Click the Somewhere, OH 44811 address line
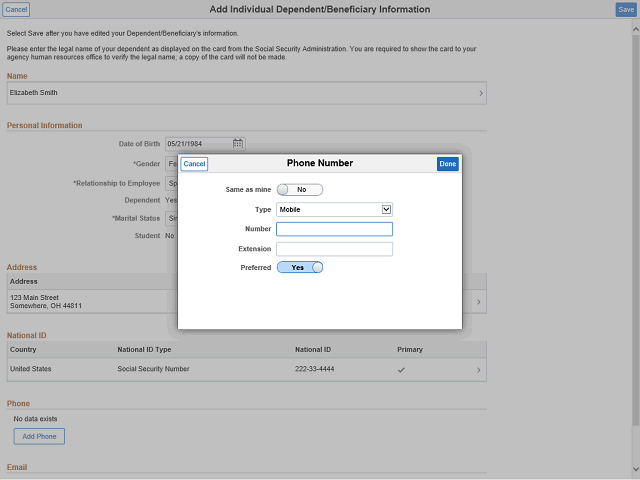 (x=46, y=306)
